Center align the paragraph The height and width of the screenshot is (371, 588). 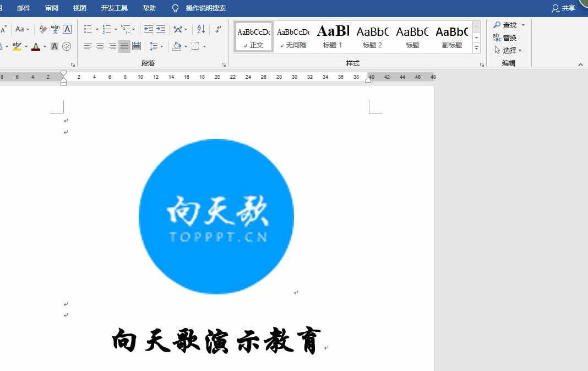click(x=100, y=46)
